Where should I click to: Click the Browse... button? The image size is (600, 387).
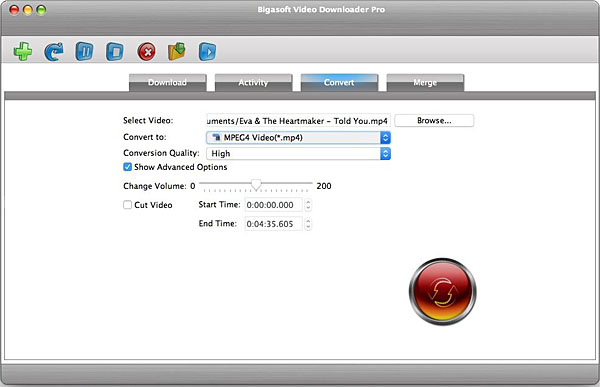(x=434, y=121)
